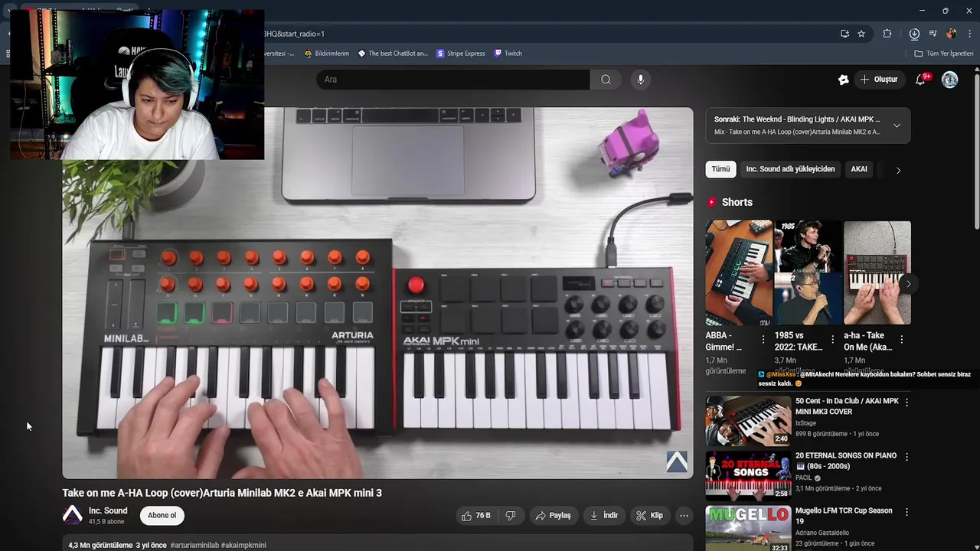This screenshot has width=980, height=551.
Task: Open Mugello LFM TCR Cup Season 19 title
Action: point(844,516)
